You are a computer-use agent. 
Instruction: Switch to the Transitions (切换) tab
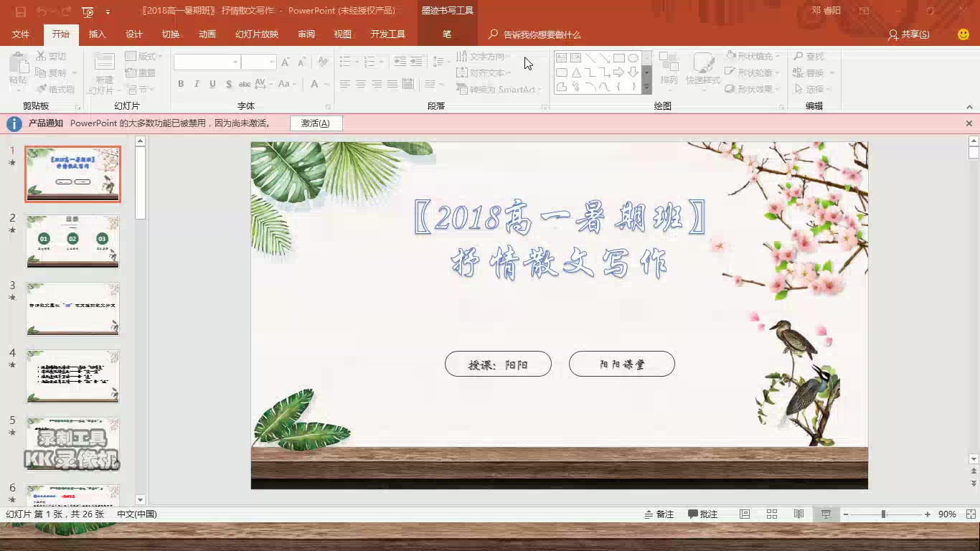171,34
